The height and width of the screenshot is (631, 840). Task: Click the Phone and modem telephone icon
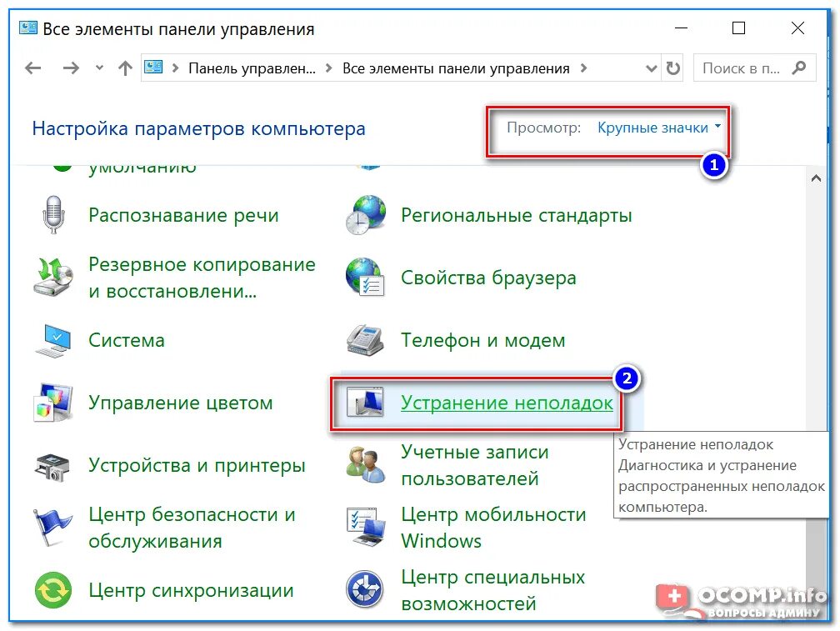(365, 340)
